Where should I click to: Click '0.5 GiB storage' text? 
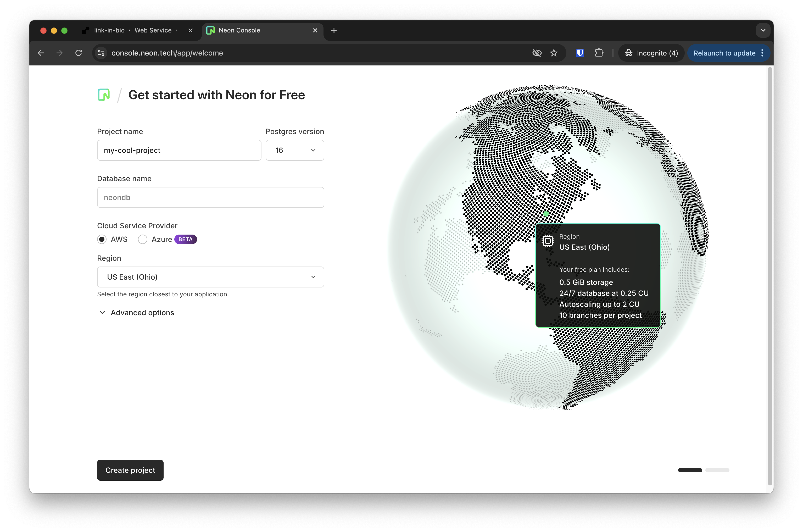586,282
